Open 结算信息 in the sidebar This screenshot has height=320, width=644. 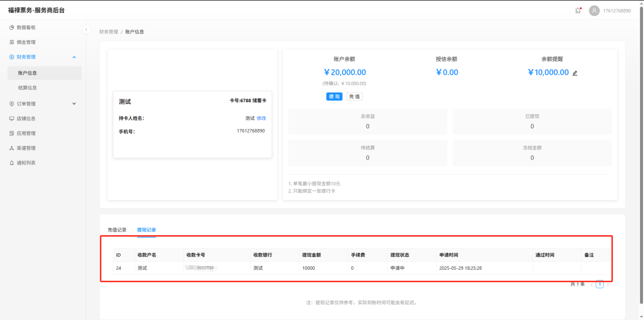click(27, 88)
